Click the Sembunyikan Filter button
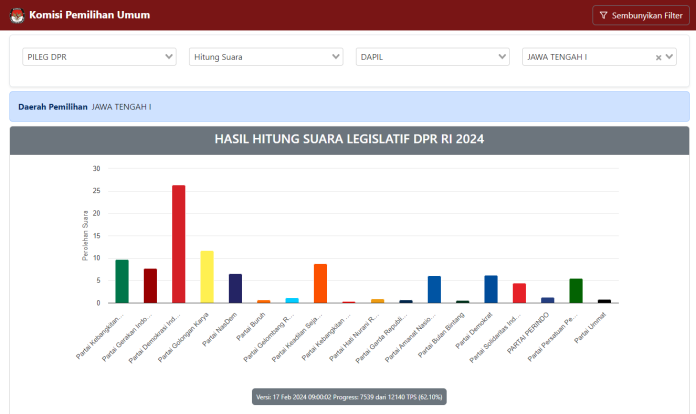 coord(640,15)
